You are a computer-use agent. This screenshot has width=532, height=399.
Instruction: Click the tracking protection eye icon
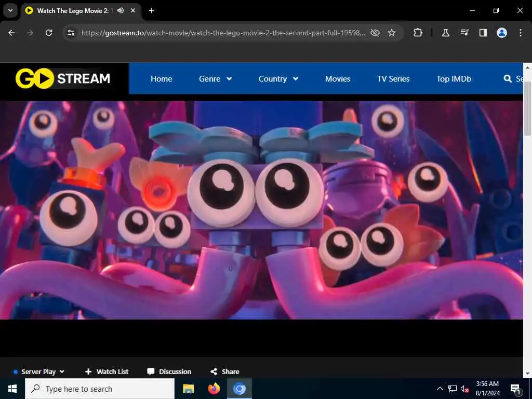[x=375, y=33]
